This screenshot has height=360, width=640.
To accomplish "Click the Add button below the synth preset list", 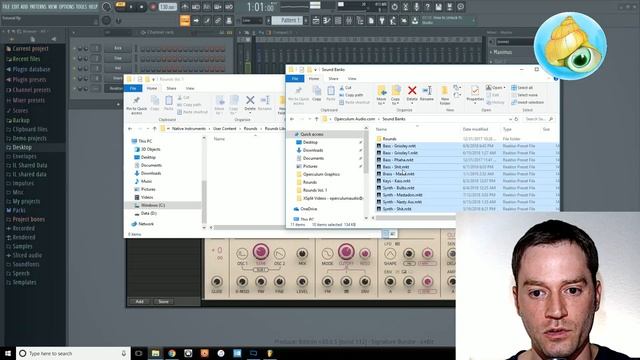I will (x=140, y=302).
